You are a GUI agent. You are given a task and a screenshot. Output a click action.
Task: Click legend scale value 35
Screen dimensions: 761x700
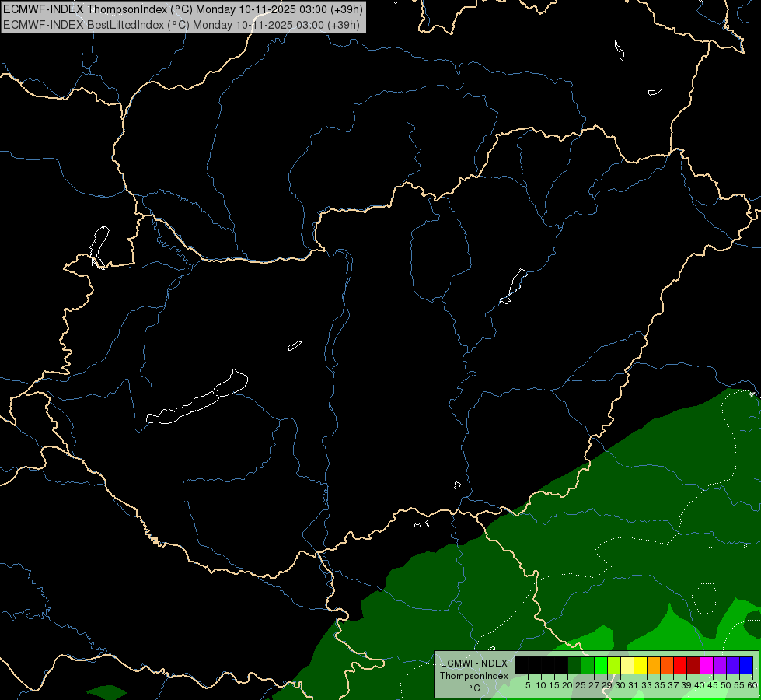tap(660, 685)
